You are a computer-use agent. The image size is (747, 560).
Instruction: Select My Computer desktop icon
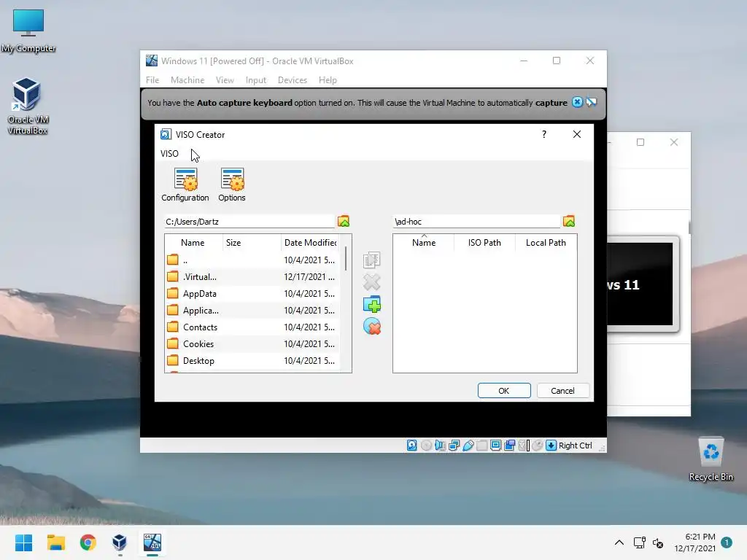click(x=28, y=31)
